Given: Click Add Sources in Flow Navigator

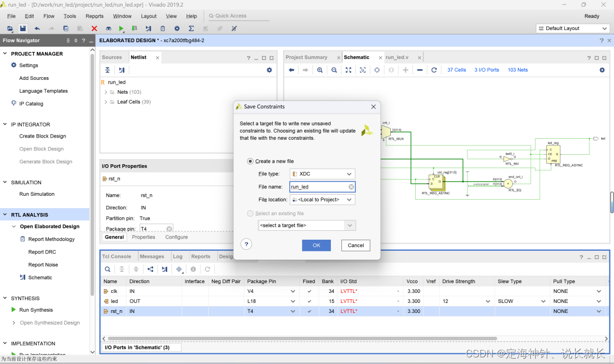Looking at the screenshot, I should 34,78.
